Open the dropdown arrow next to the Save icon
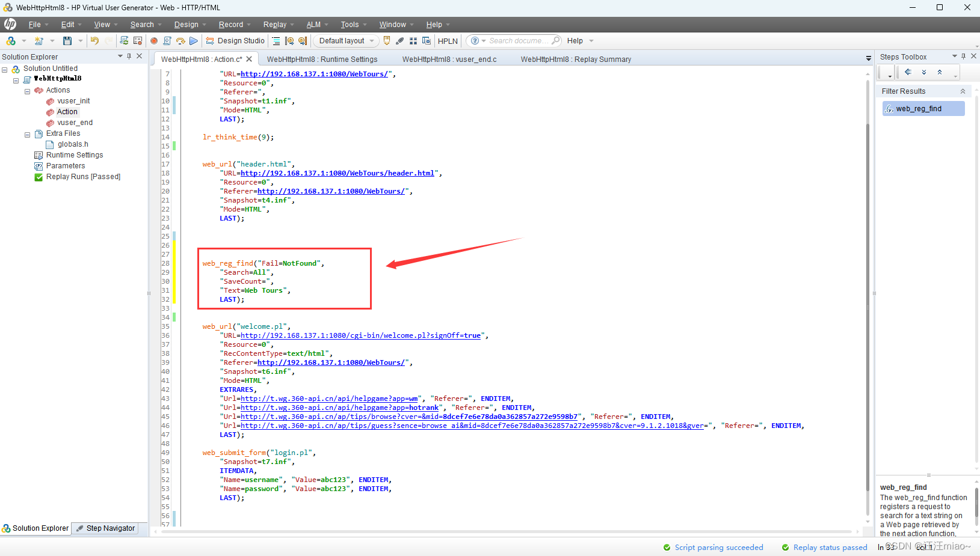This screenshot has width=980, height=556. pos(81,41)
